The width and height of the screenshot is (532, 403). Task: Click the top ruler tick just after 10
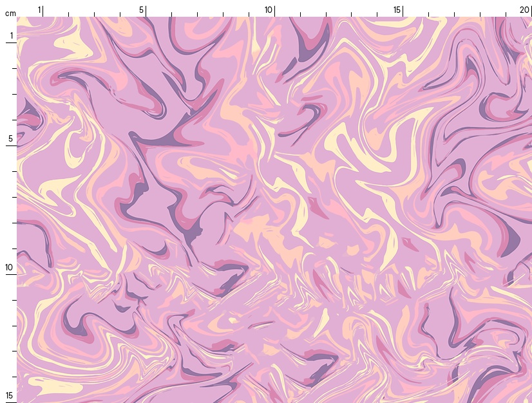tap(300, 14)
